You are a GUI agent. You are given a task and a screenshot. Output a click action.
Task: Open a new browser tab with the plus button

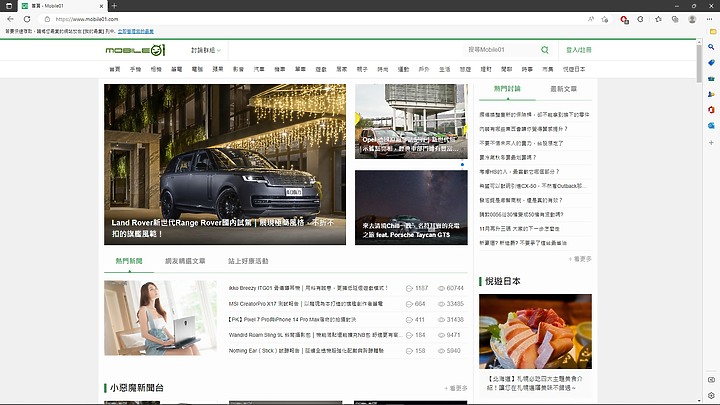click(114, 6)
